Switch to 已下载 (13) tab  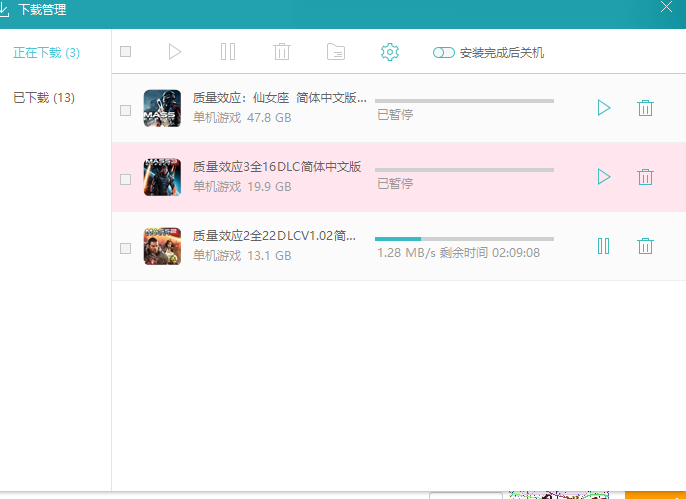click(x=44, y=98)
